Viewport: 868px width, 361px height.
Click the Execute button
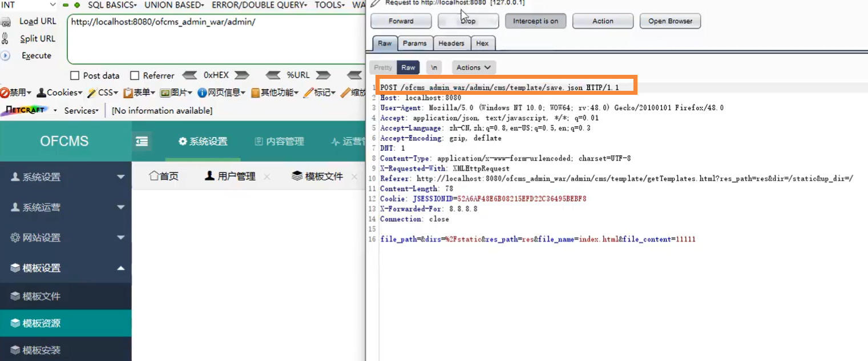(37, 55)
